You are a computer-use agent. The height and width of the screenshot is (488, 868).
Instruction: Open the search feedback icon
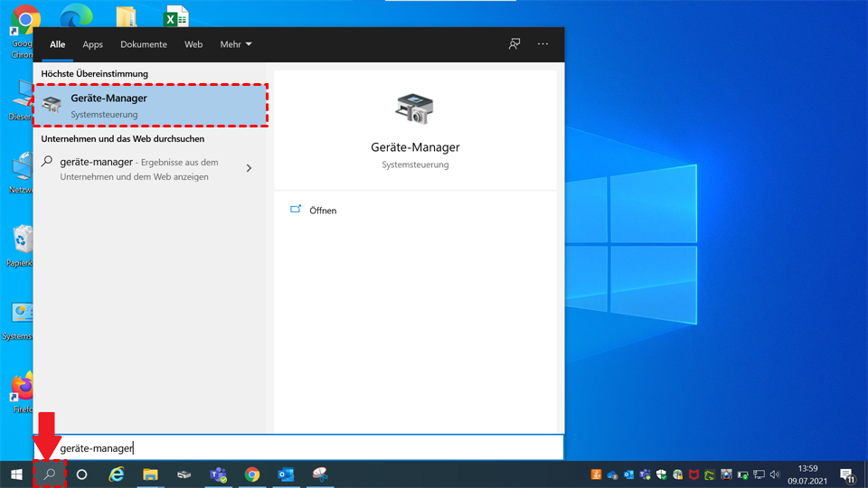click(x=514, y=43)
